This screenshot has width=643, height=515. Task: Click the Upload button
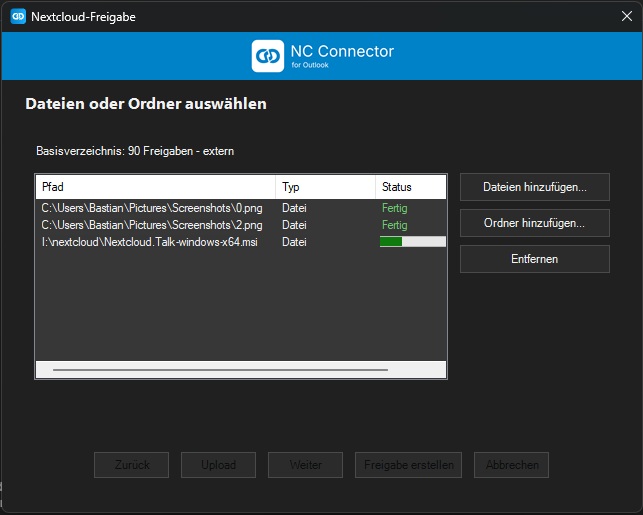click(218, 465)
